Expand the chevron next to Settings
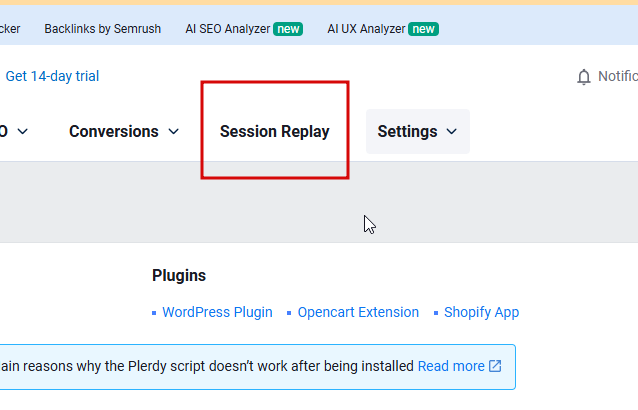This screenshot has height=410, width=638. (x=452, y=132)
